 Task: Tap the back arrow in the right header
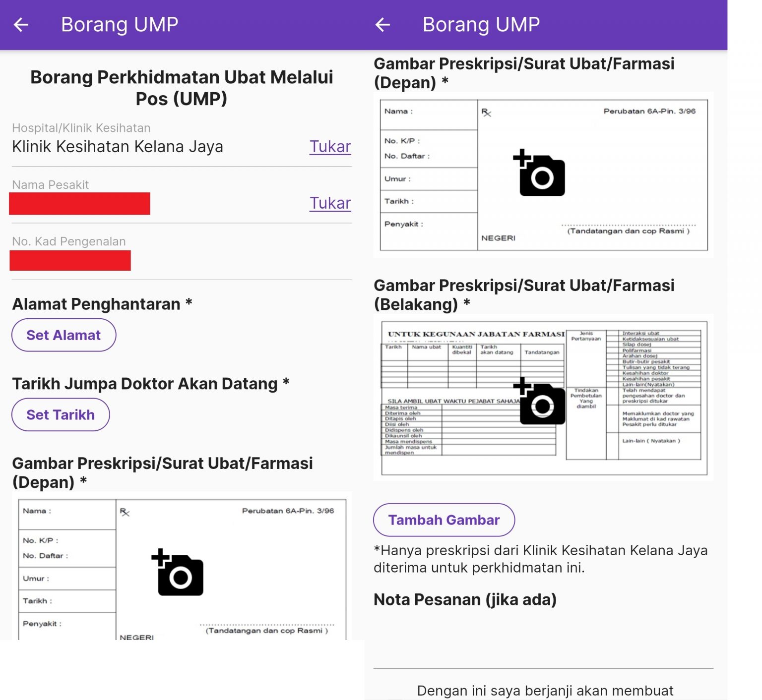click(x=382, y=25)
